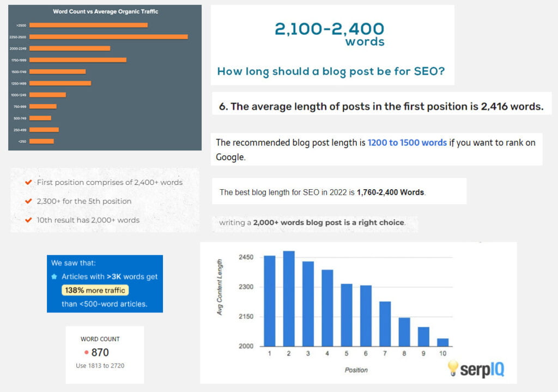Image resolution: width=558 pixels, height=392 pixels.
Task: Click the 1200 to 1500 words link
Action: pos(407,142)
